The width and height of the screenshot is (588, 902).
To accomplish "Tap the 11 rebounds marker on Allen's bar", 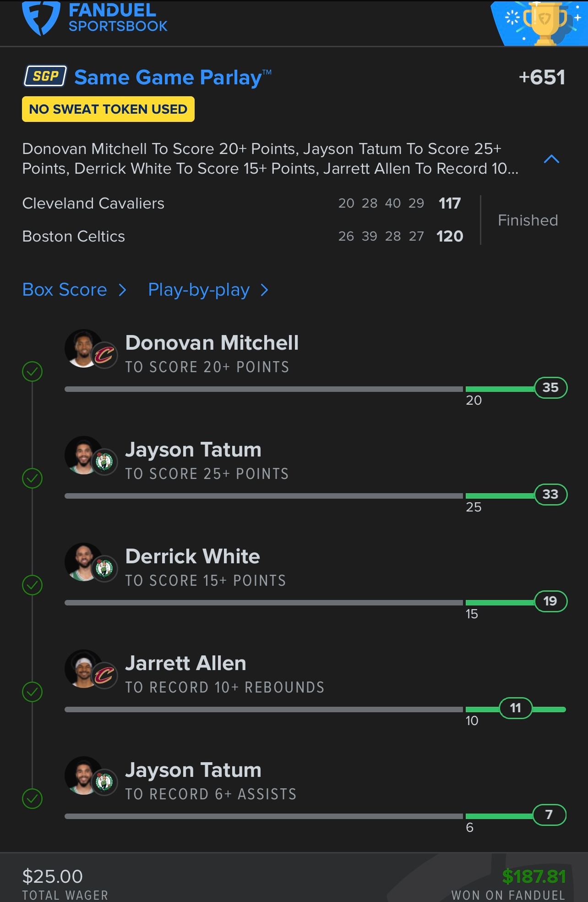I will pyautogui.click(x=515, y=708).
